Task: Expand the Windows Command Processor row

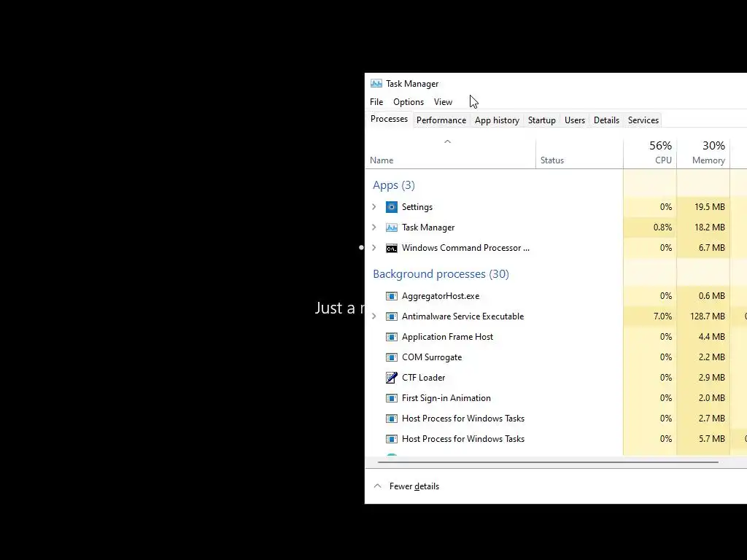Action: point(374,248)
